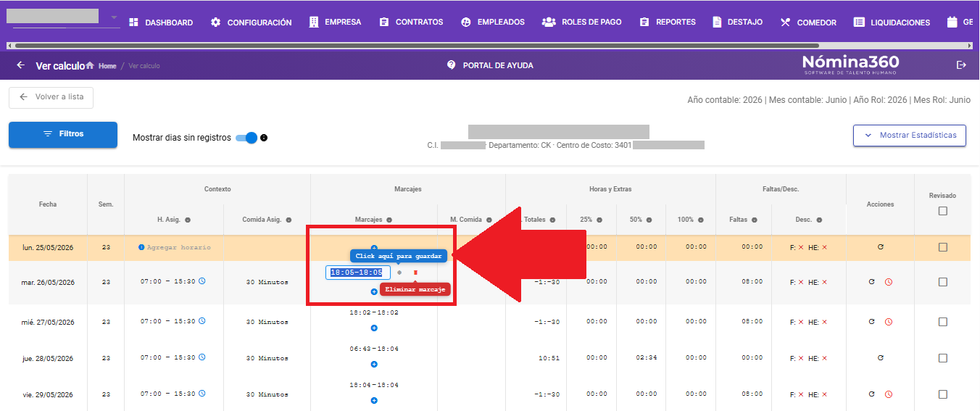This screenshot has height=411, width=980.
Task: Click the red clock action icon on mié. 27/05/2026
Action: pyautogui.click(x=889, y=322)
